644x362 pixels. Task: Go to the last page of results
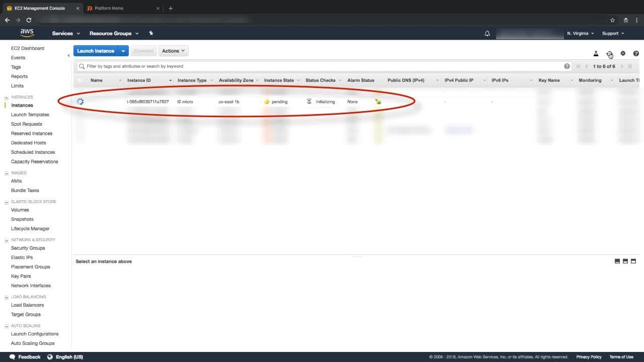[629, 66]
